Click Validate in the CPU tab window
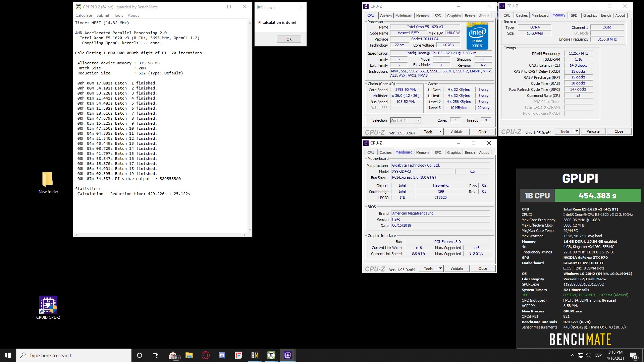The height and width of the screenshot is (362, 644). (457, 132)
